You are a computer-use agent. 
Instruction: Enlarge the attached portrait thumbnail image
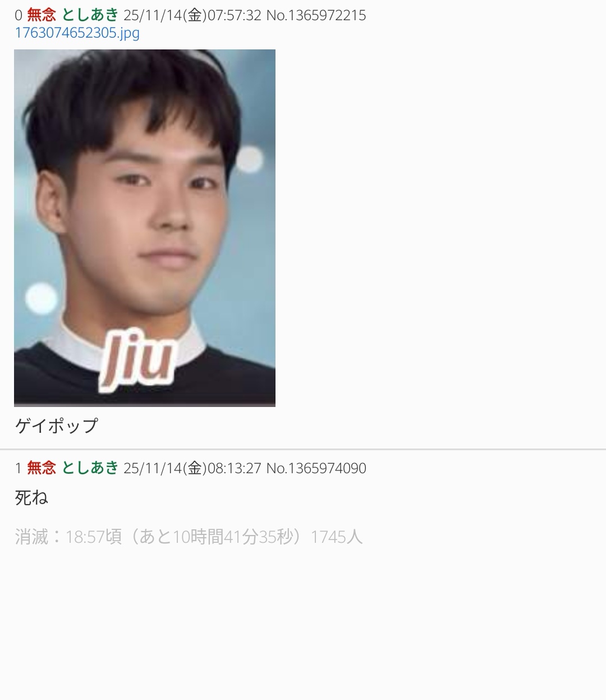tap(145, 228)
